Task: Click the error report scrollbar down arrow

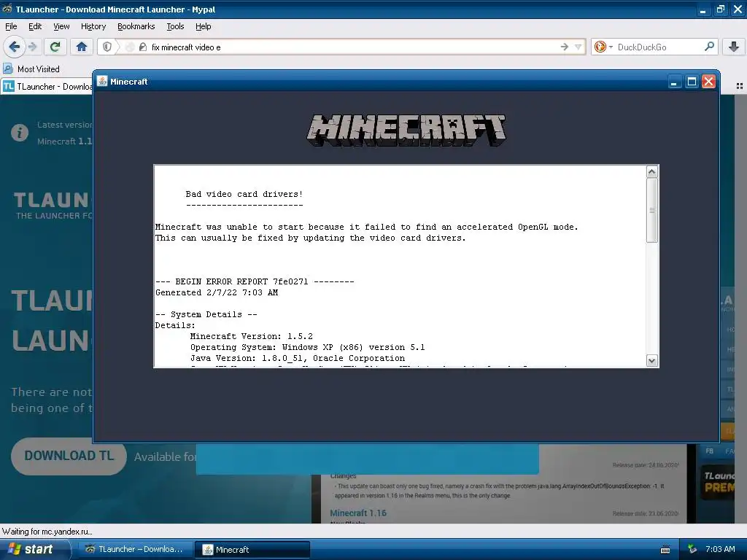Action: click(651, 360)
